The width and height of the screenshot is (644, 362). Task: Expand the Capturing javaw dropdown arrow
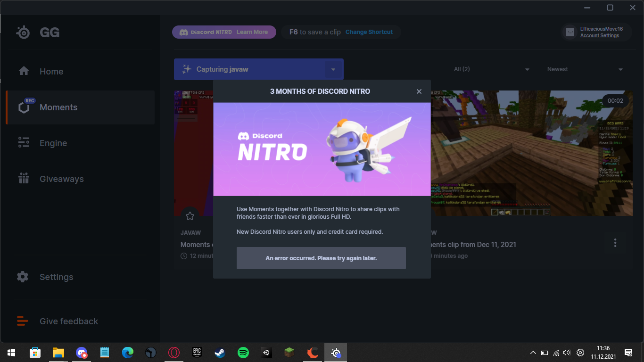coord(333,69)
